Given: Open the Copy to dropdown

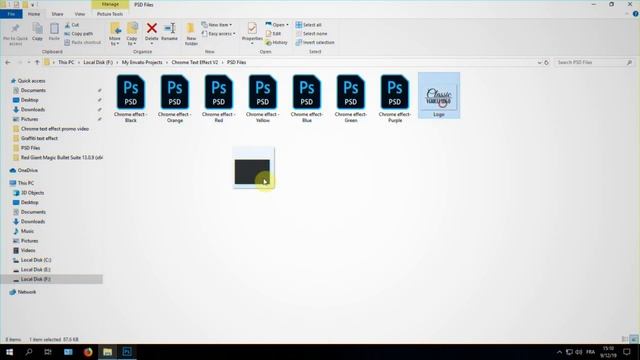Looking at the screenshot, I should coord(132,34).
